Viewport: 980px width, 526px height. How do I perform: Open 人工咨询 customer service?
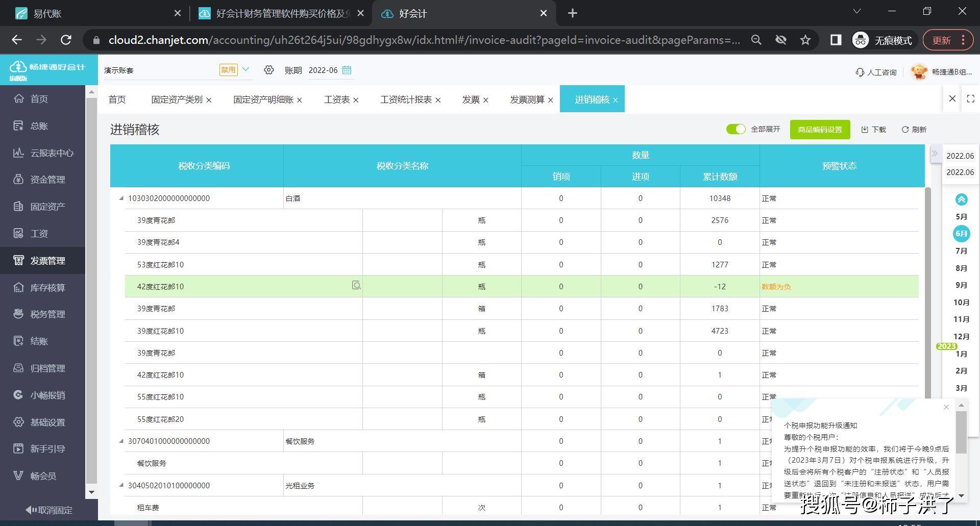point(876,72)
